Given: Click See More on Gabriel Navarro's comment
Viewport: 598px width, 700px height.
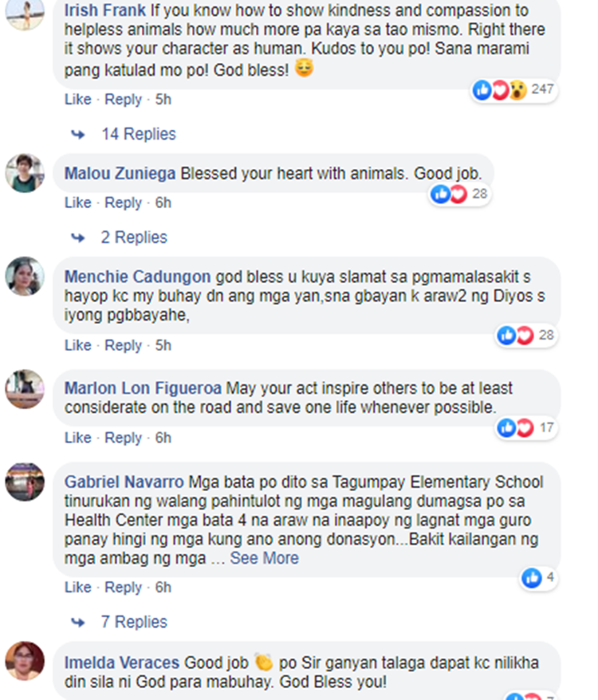Looking at the screenshot, I should pos(264,558).
